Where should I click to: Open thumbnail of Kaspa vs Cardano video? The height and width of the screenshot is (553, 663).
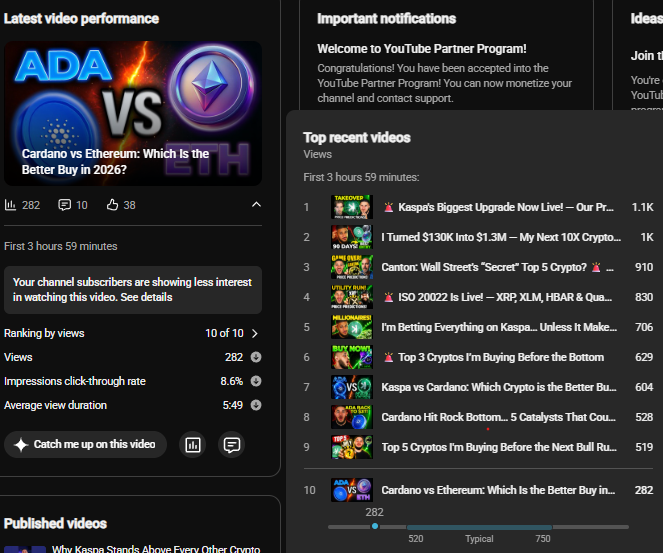(351, 387)
